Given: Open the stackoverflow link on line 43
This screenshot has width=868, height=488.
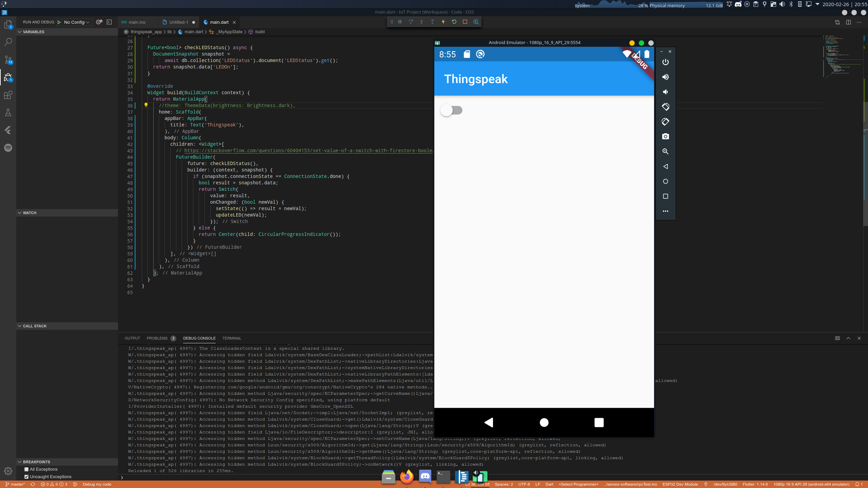Looking at the screenshot, I should click(x=305, y=150).
